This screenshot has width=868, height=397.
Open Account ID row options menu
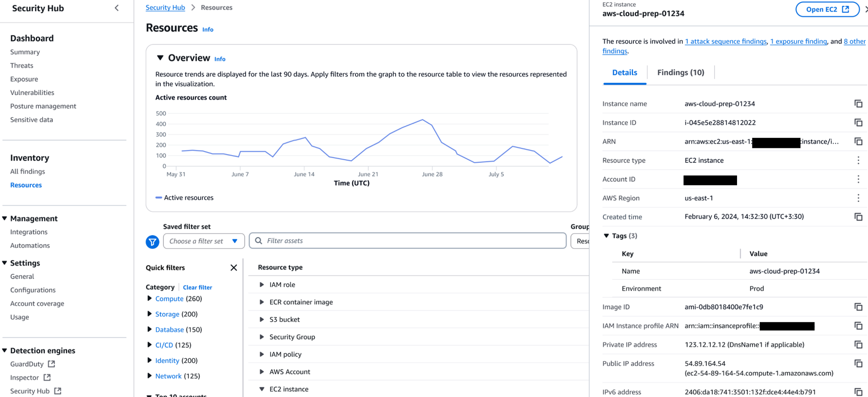tap(858, 179)
